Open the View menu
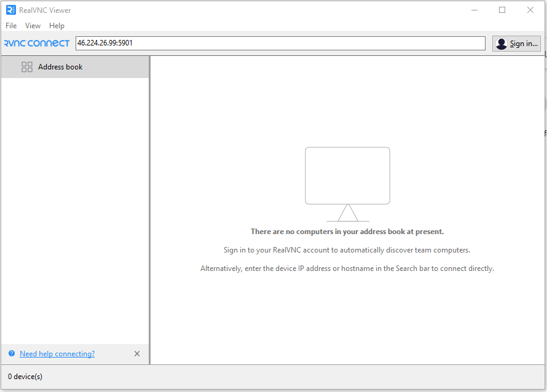The image size is (547, 392). tap(33, 26)
